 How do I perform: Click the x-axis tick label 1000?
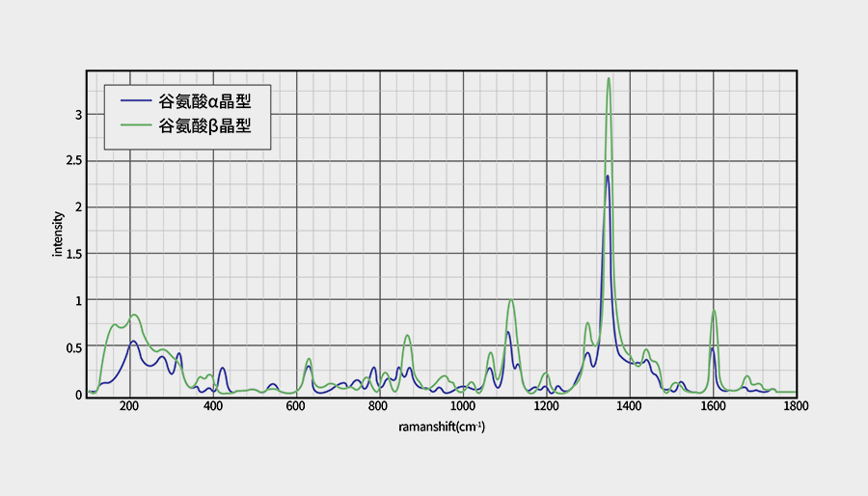(x=463, y=407)
